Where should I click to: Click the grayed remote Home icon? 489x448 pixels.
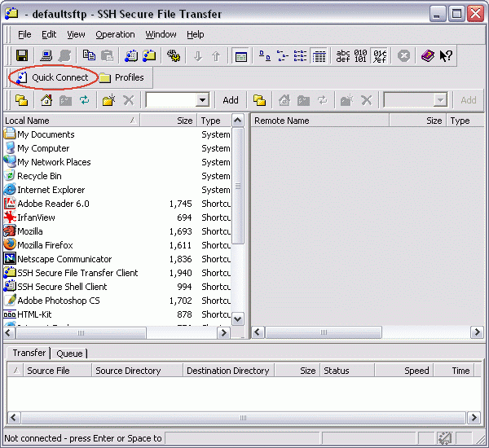284,100
